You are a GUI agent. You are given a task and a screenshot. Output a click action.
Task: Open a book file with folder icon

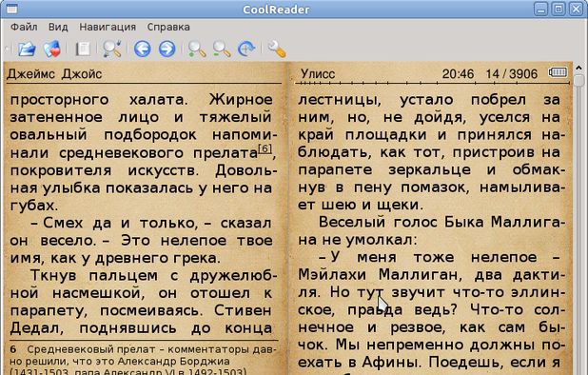tap(27, 49)
